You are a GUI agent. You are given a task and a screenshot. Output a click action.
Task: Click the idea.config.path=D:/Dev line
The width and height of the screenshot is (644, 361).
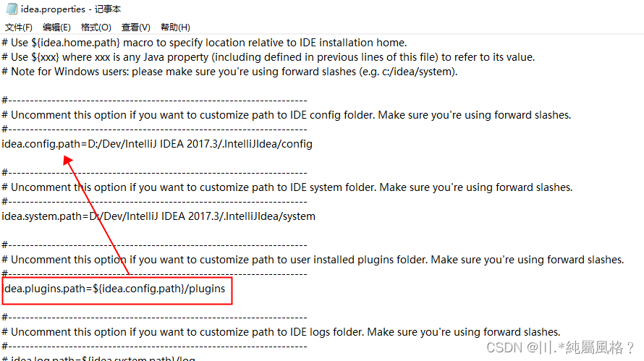pyautogui.click(x=157, y=144)
